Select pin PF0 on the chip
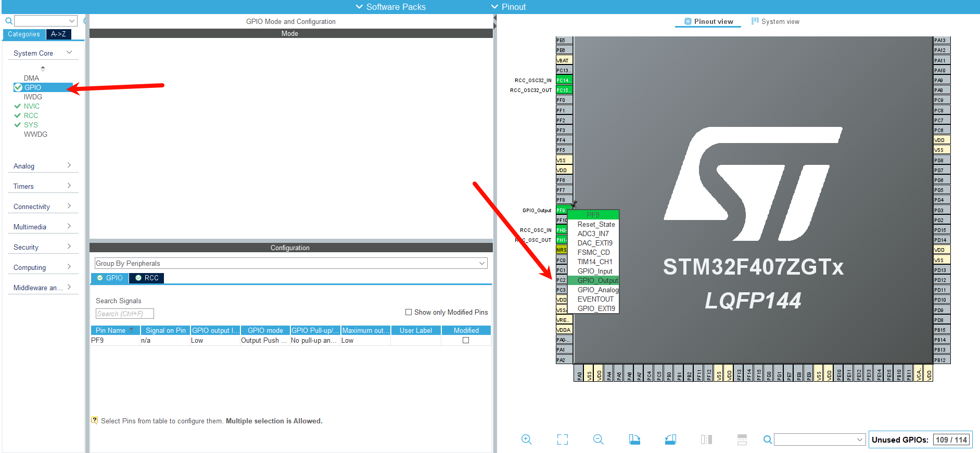The image size is (980, 453). (x=564, y=100)
